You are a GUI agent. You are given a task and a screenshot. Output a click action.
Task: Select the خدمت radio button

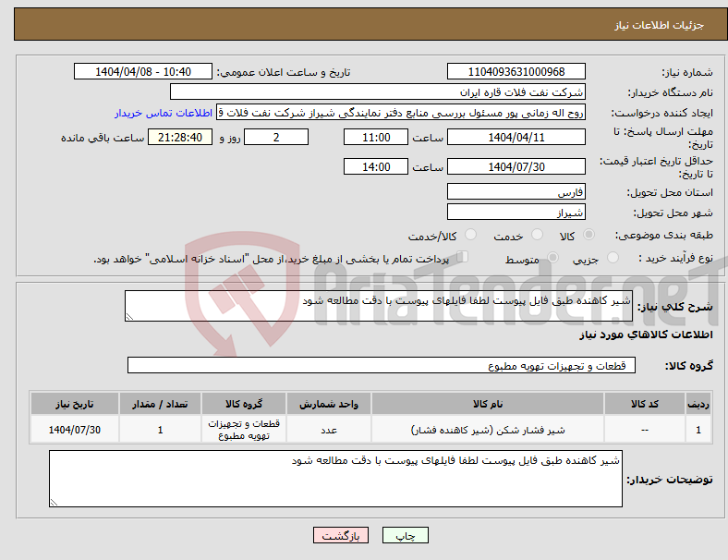coord(537,235)
